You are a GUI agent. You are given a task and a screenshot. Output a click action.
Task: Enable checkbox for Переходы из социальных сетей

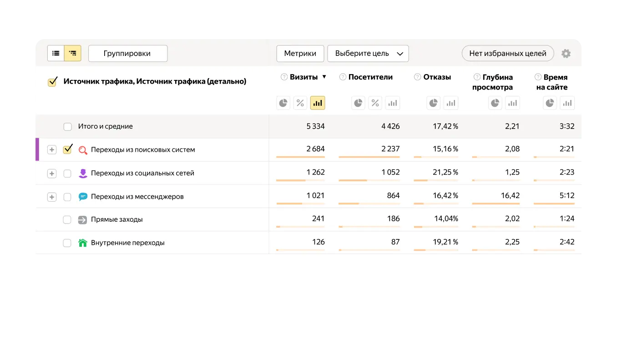point(67,173)
